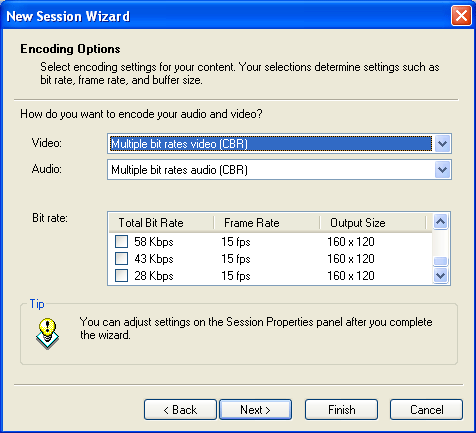Click the bit rate list scrollbar thumb

pyautogui.click(x=441, y=261)
